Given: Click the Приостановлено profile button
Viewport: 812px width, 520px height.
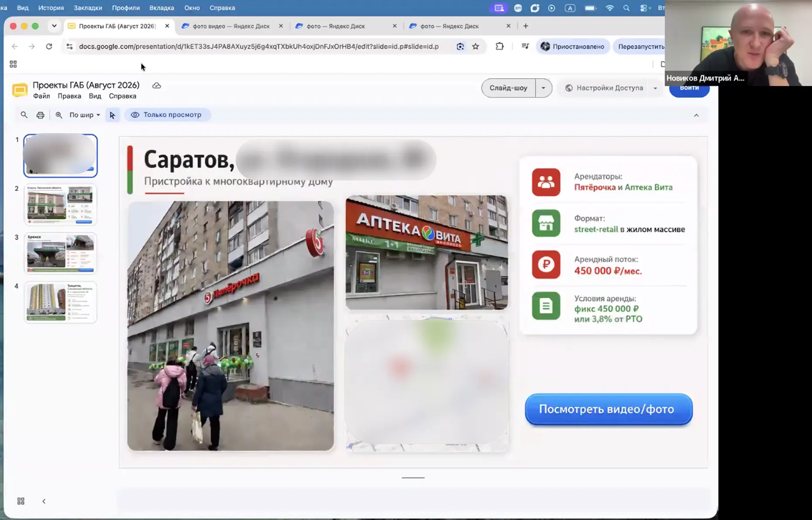Looking at the screenshot, I should click(572, 46).
